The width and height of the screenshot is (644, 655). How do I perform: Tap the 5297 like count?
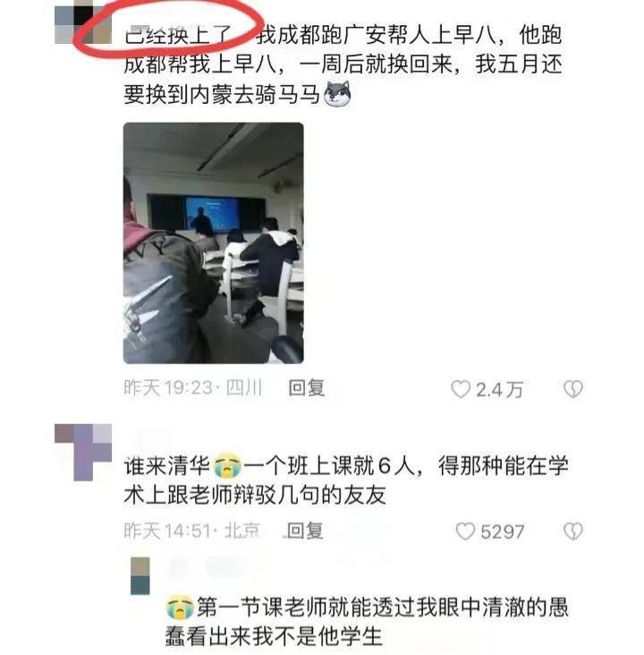point(502,532)
